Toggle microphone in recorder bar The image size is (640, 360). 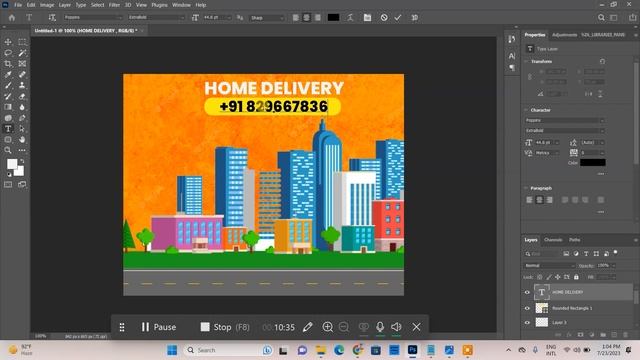[x=380, y=327]
